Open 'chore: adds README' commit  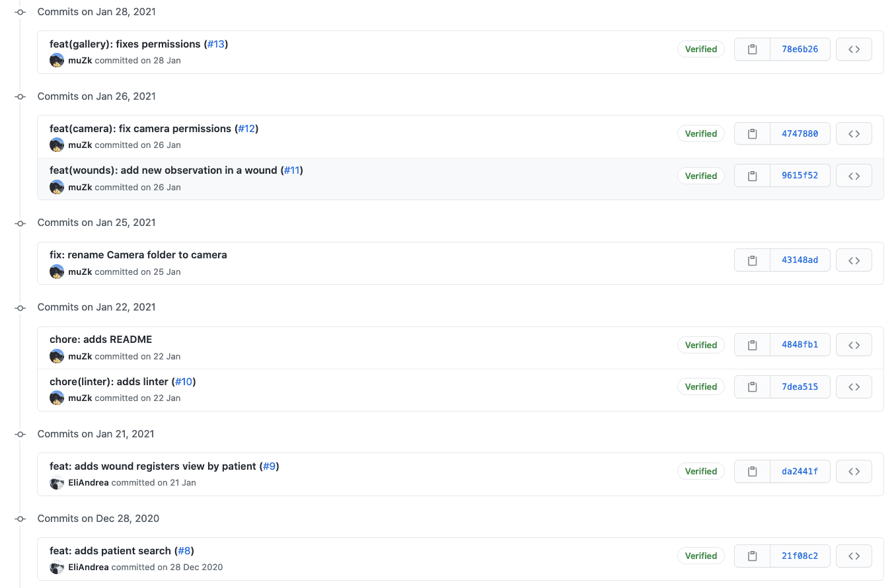[100, 340]
